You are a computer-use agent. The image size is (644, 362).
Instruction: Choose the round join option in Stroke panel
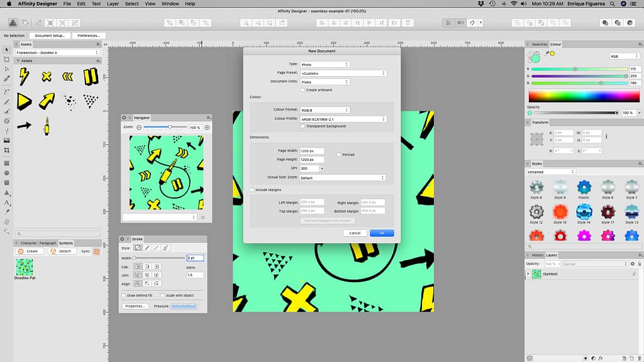pos(147,274)
